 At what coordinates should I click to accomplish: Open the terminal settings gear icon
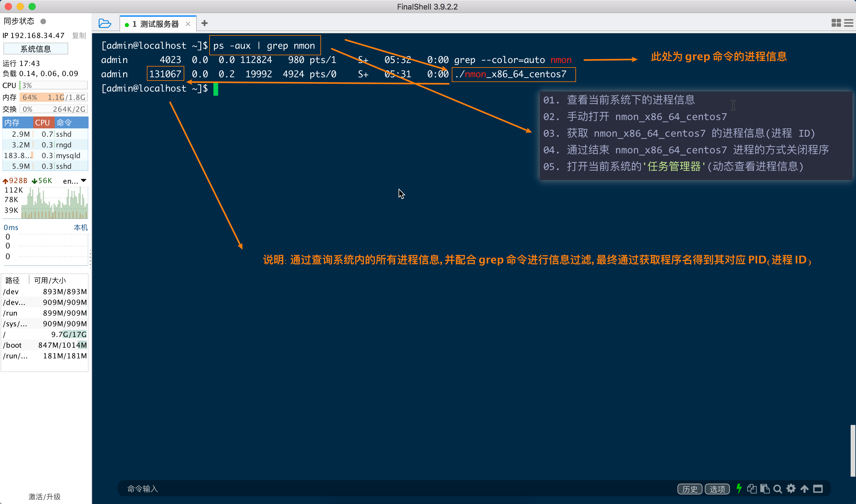point(791,489)
